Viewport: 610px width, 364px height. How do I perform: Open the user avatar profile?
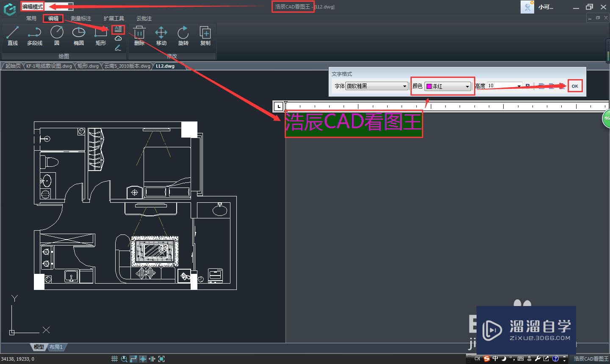click(527, 7)
